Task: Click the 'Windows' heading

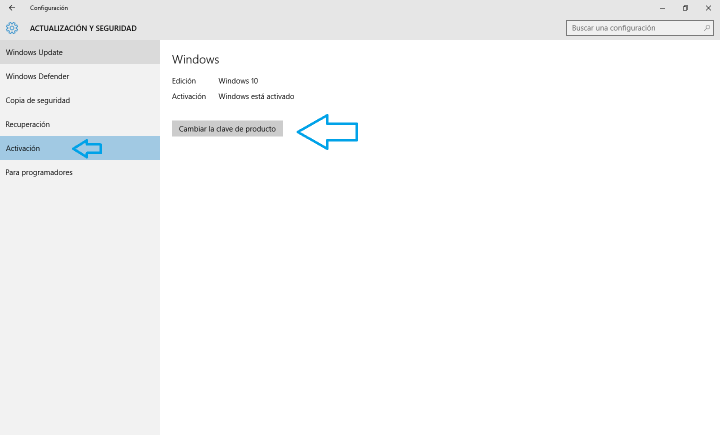Action: pyautogui.click(x=196, y=59)
